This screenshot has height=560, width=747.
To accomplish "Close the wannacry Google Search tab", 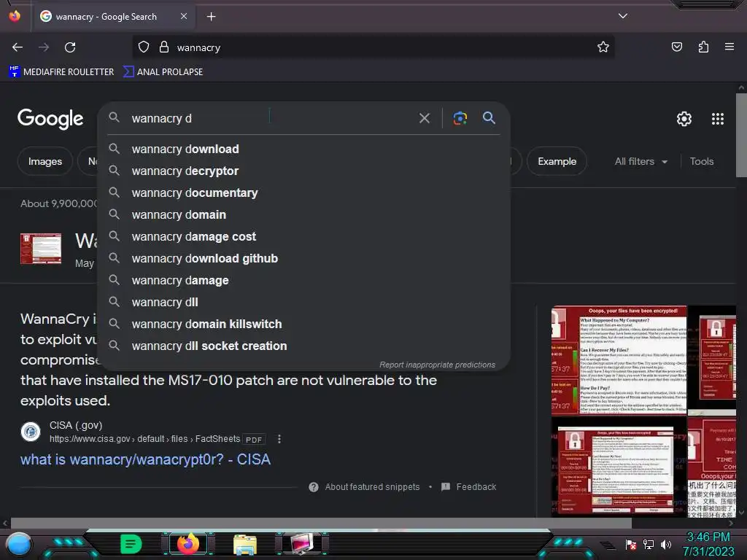I will tap(183, 16).
